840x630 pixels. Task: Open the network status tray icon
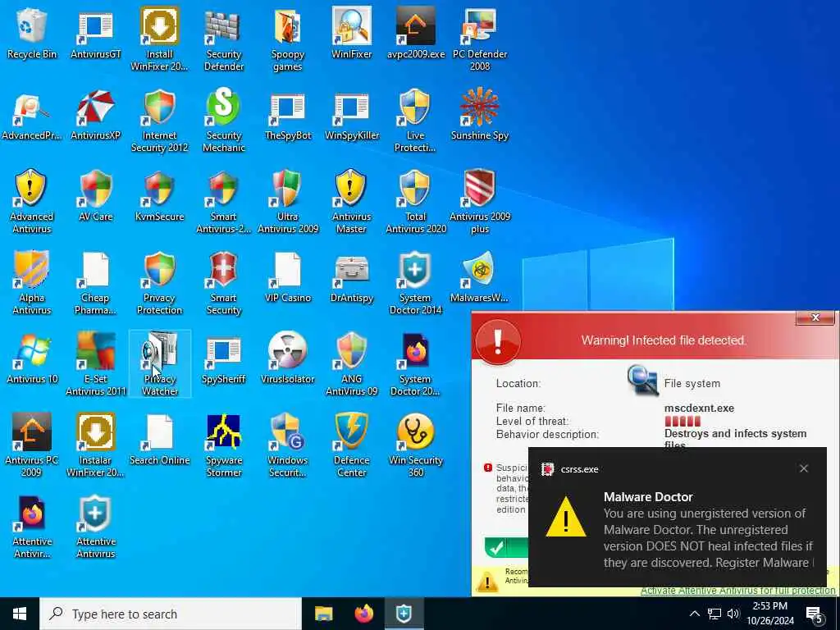tap(714, 614)
